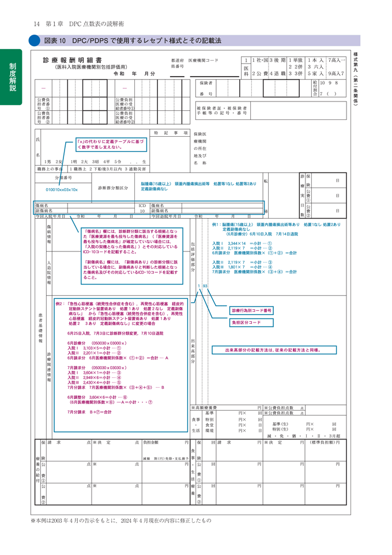Click the 負担区分コード callout label
Screen dimensions: 392x555
246,323
